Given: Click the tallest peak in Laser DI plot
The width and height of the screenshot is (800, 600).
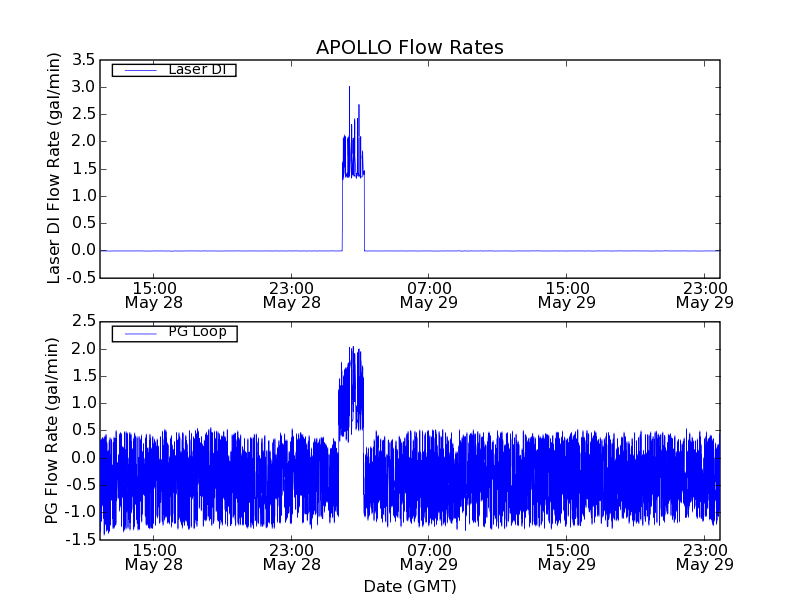Looking at the screenshot, I should (349, 90).
